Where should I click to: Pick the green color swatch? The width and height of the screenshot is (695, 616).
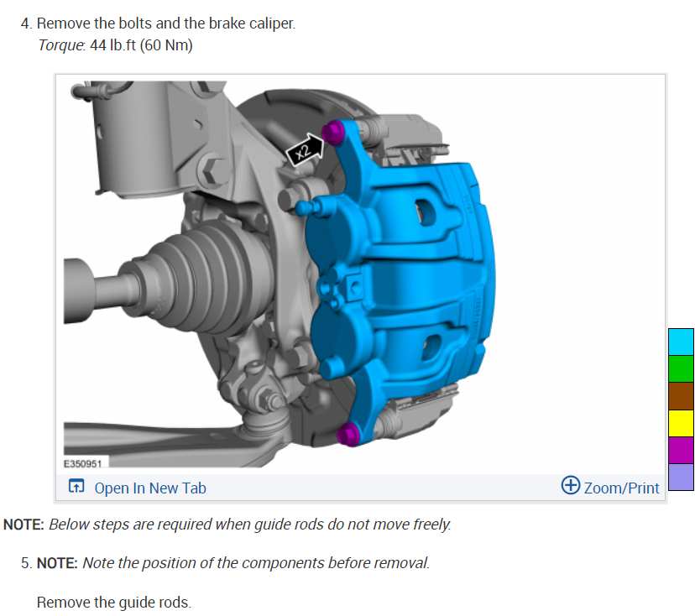(x=681, y=368)
